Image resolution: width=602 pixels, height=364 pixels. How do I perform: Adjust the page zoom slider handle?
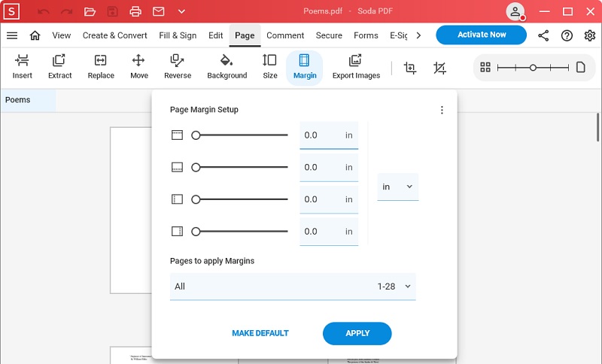click(x=533, y=68)
